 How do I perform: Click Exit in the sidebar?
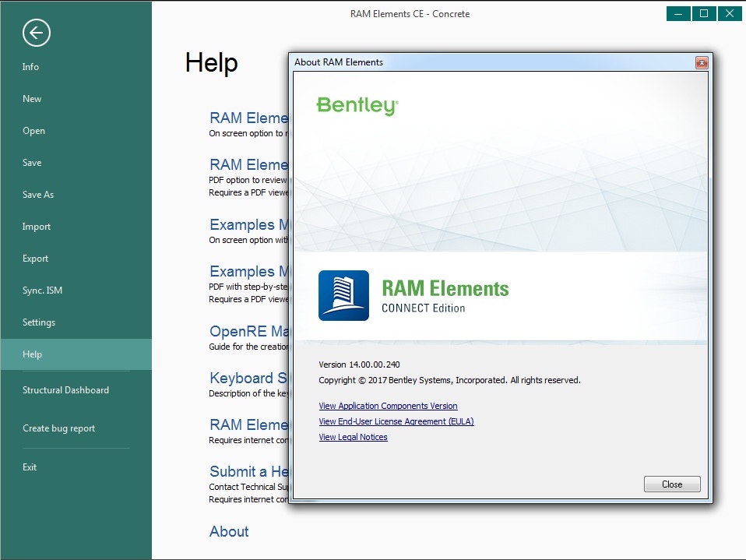pos(30,467)
